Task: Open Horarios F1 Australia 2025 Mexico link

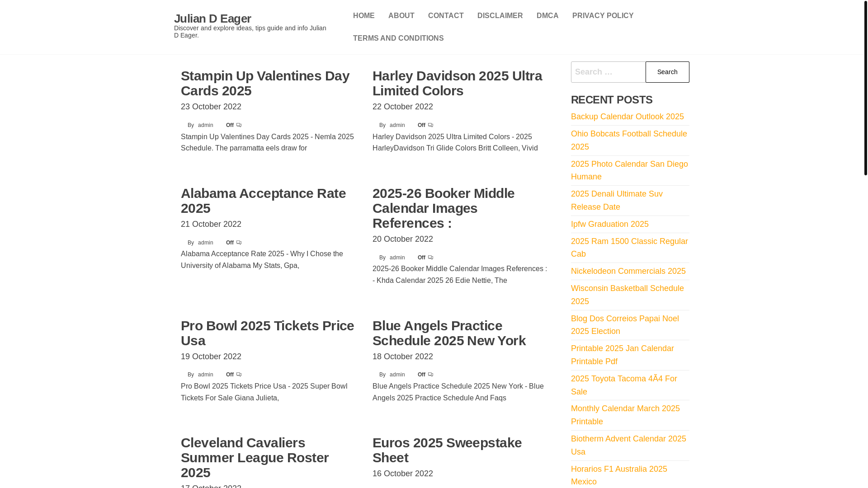Action: click(x=619, y=475)
